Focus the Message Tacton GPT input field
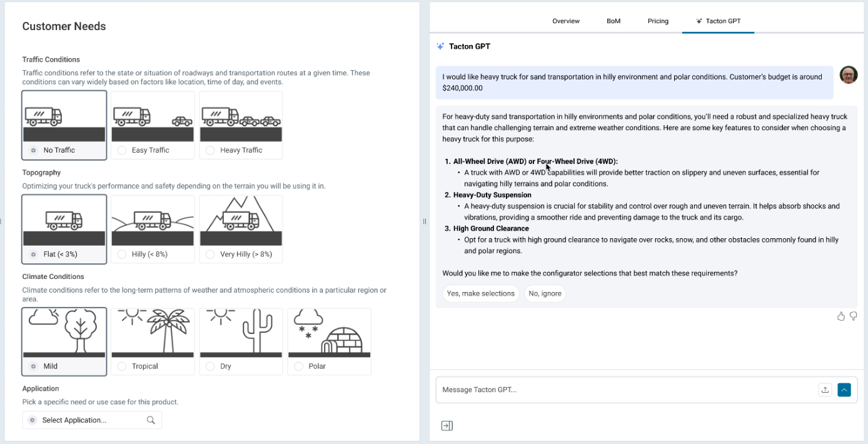868x444 pixels. pyautogui.click(x=625, y=390)
